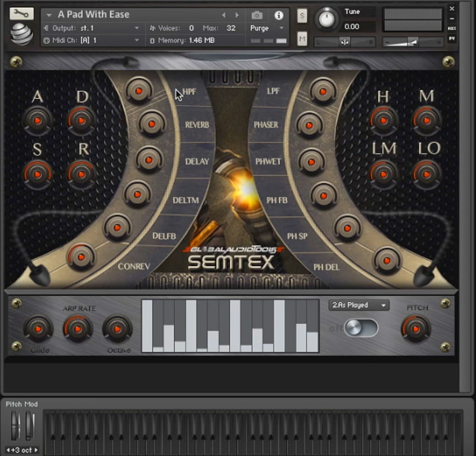The image size is (476, 456).
Task: Toggle the arpeggiator on/off switch
Action: 361,328
